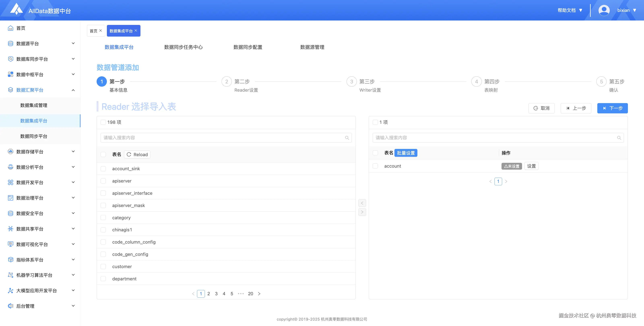This screenshot has height=326, width=644.
Task: Go to page 3 of table list
Action: 216,294
